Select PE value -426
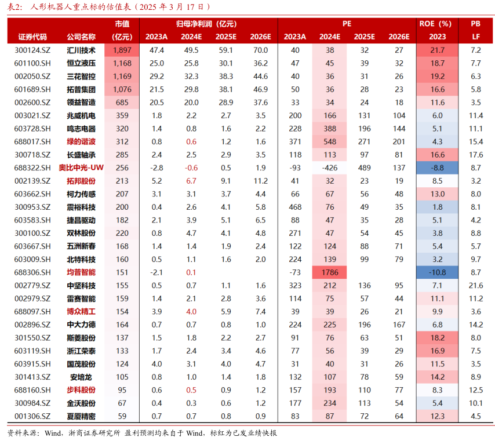The height and width of the screenshot is (448, 495). click(x=330, y=168)
